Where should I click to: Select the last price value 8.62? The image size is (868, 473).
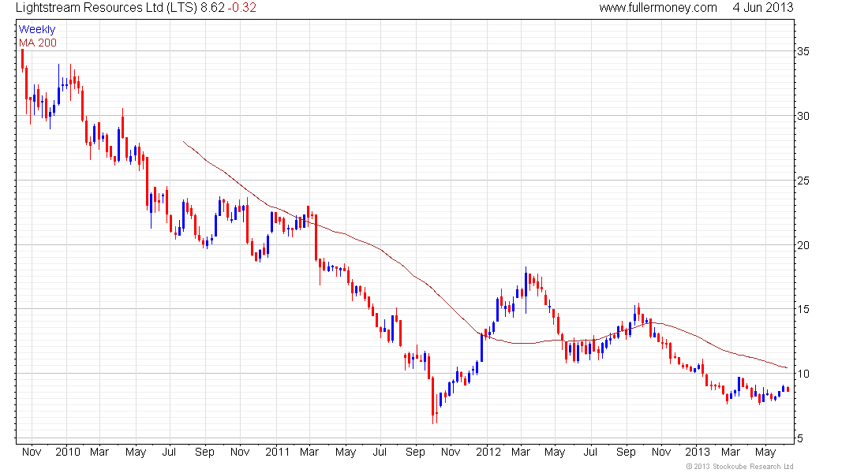212,8
